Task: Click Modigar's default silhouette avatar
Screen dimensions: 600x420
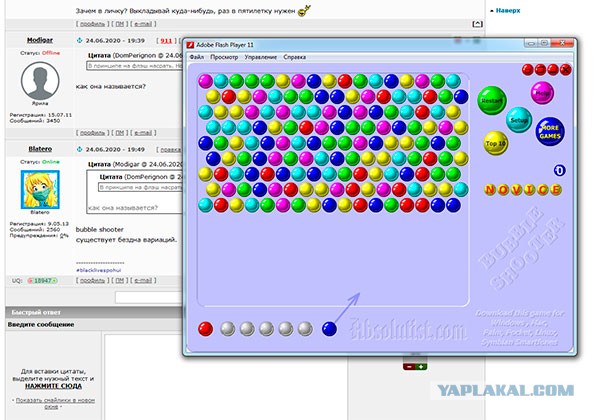Action: 40,81
